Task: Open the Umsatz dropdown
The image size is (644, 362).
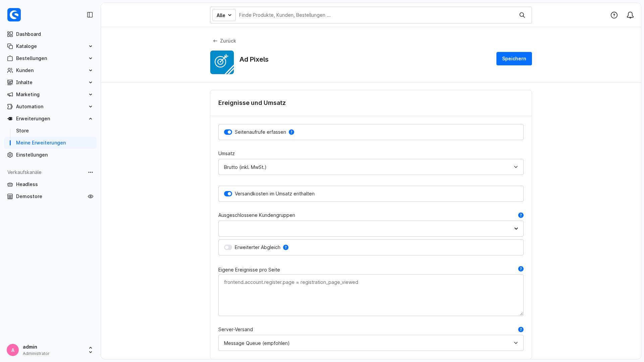Action: [x=371, y=167]
